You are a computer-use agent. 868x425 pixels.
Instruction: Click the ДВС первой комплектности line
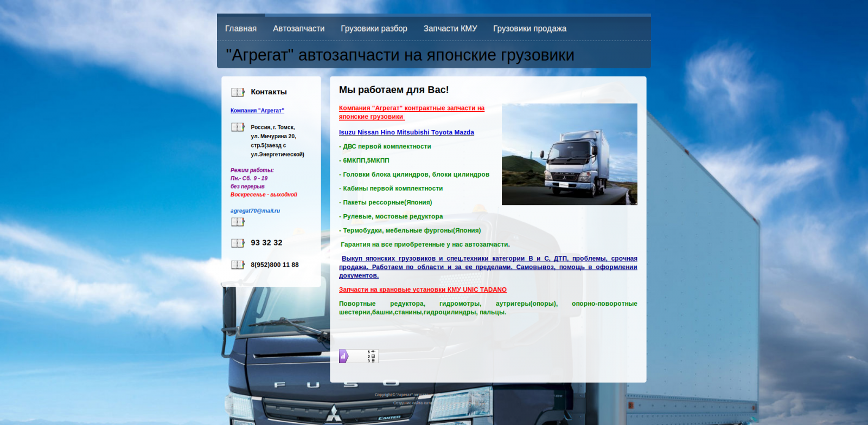tap(385, 146)
